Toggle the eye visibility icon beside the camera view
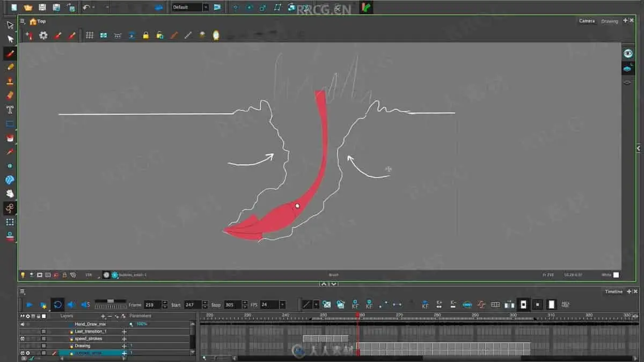Screen dimensions: 644x362 click(x=628, y=53)
